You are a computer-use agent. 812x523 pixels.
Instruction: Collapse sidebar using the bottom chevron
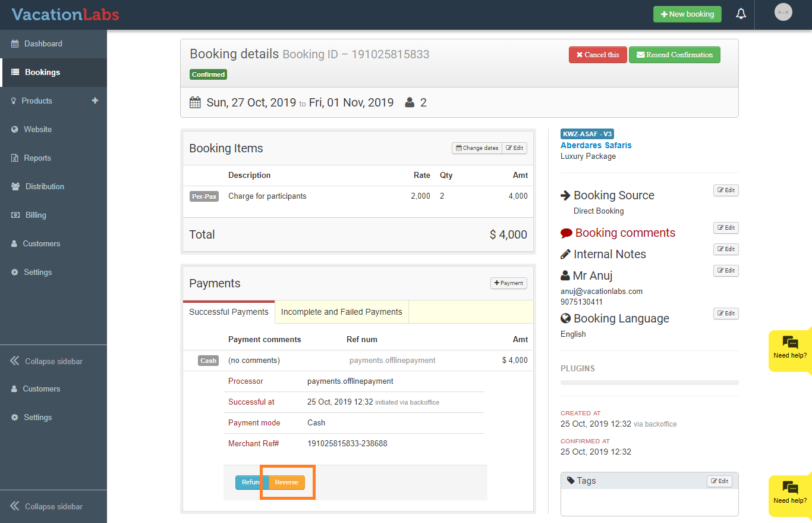click(x=15, y=506)
